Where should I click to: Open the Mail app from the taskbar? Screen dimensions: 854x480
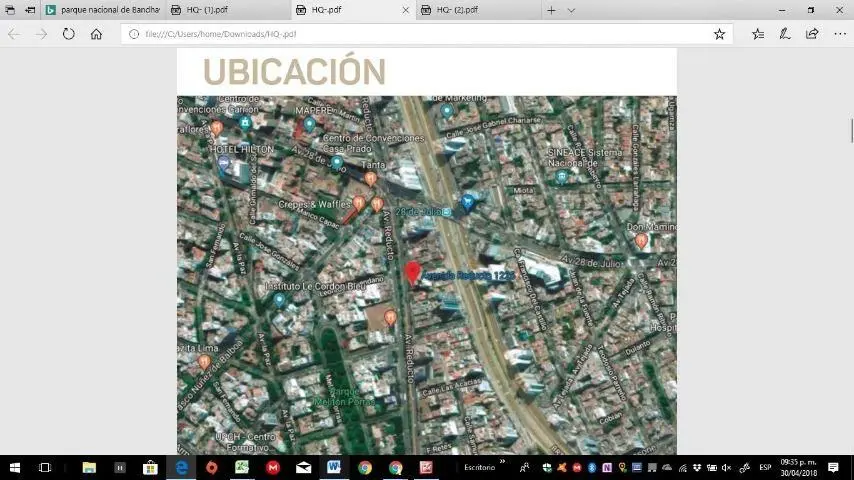(x=303, y=467)
